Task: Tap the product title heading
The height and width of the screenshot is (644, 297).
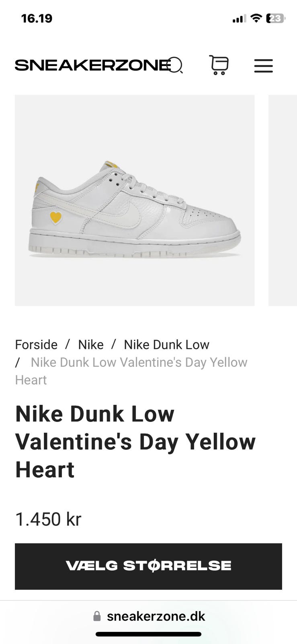Action: tap(135, 442)
